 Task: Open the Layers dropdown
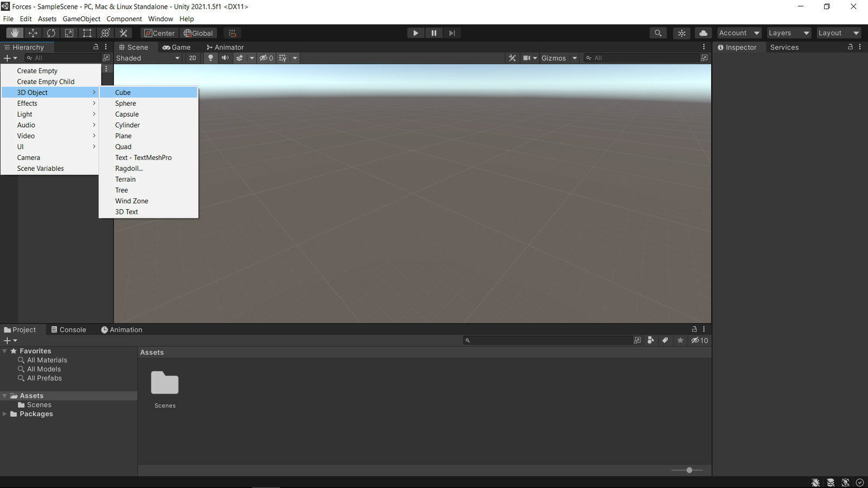click(788, 33)
